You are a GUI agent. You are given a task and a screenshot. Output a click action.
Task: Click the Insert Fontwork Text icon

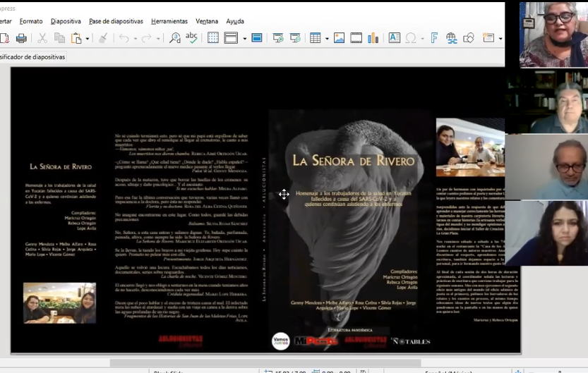434,38
